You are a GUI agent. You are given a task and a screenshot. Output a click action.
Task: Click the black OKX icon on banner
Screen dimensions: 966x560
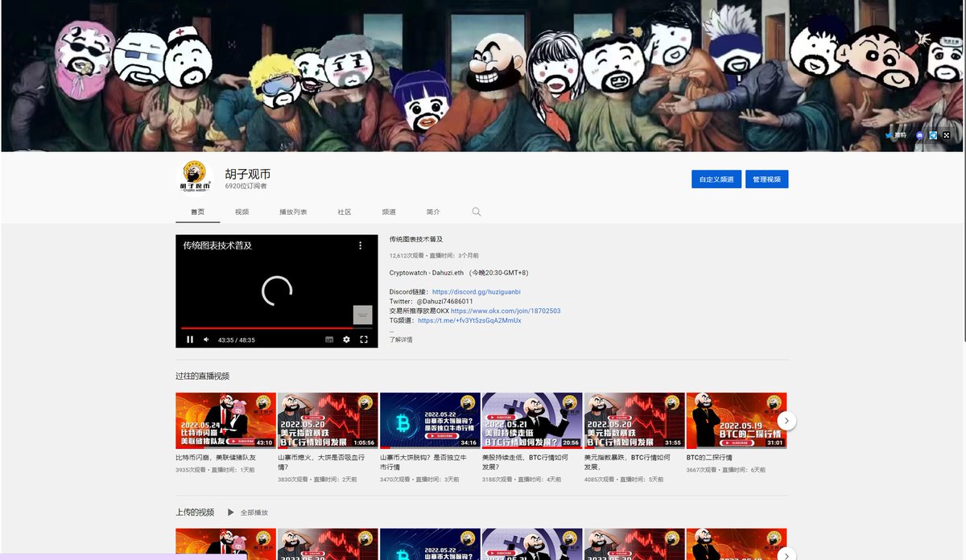[947, 135]
